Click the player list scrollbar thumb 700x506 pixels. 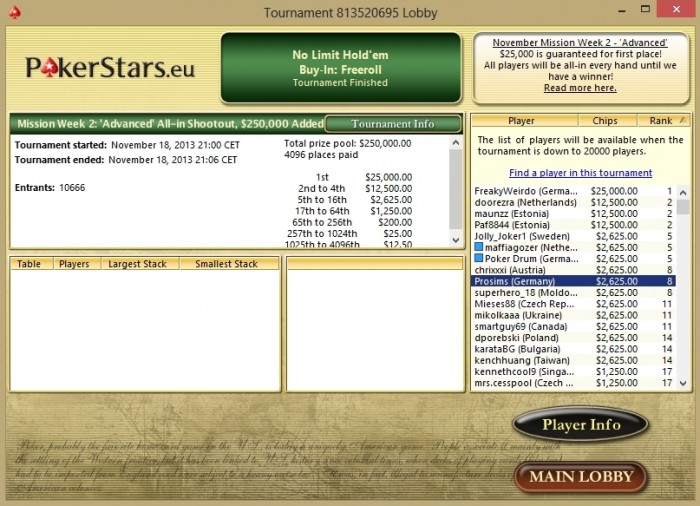point(683,207)
